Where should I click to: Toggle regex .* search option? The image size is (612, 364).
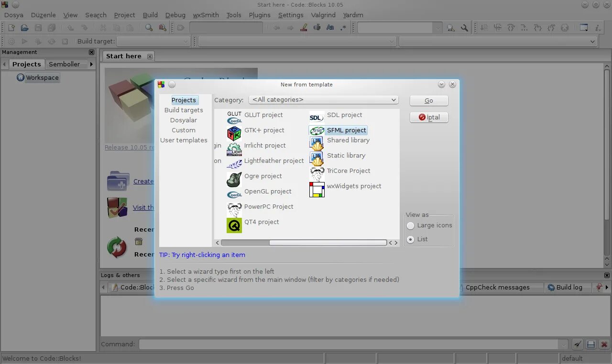(343, 28)
